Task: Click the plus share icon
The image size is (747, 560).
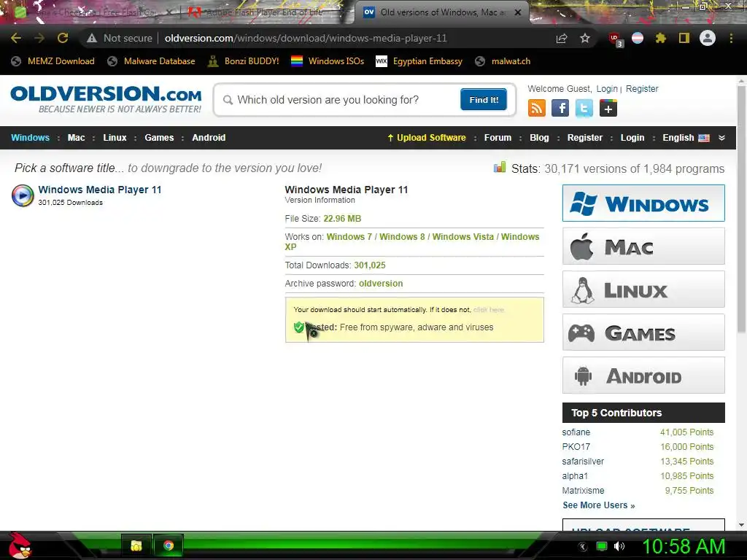Action: [608, 108]
